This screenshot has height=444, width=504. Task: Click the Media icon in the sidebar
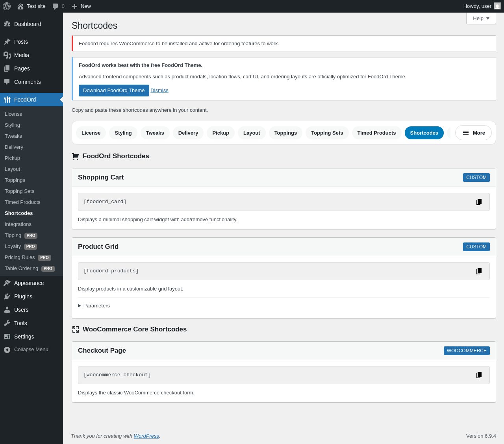(x=7, y=55)
